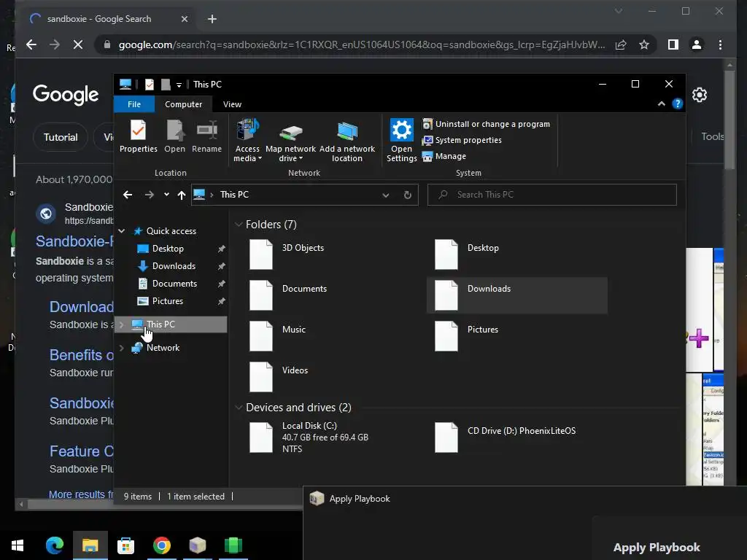747x560 pixels.
Task: Bookmark this page with the star icon
Action: pos(644,44)
